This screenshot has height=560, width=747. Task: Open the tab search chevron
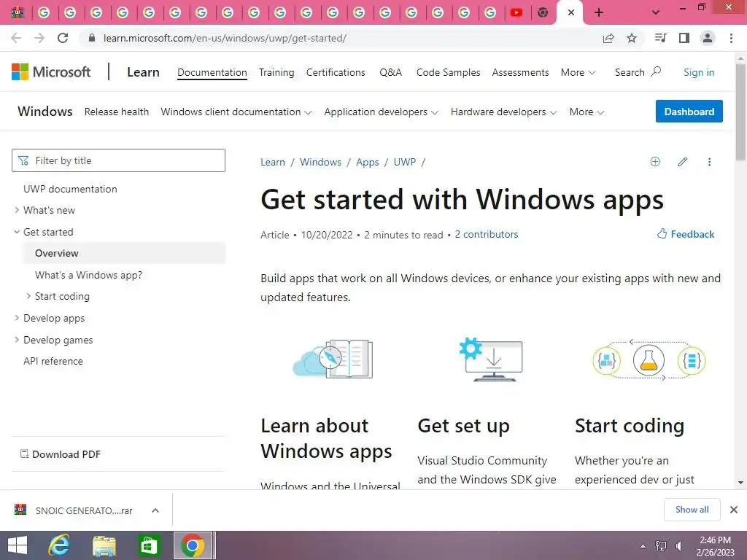656,12
